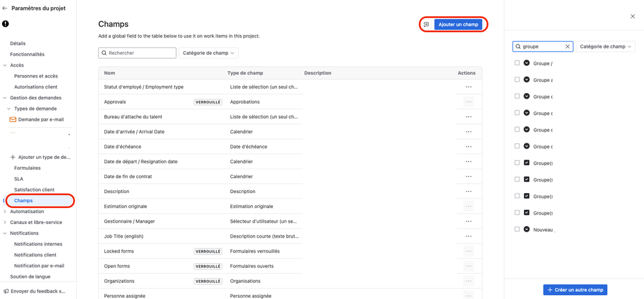Click the dropdown-type icon next to 'Nouveau'

(527, 229)
